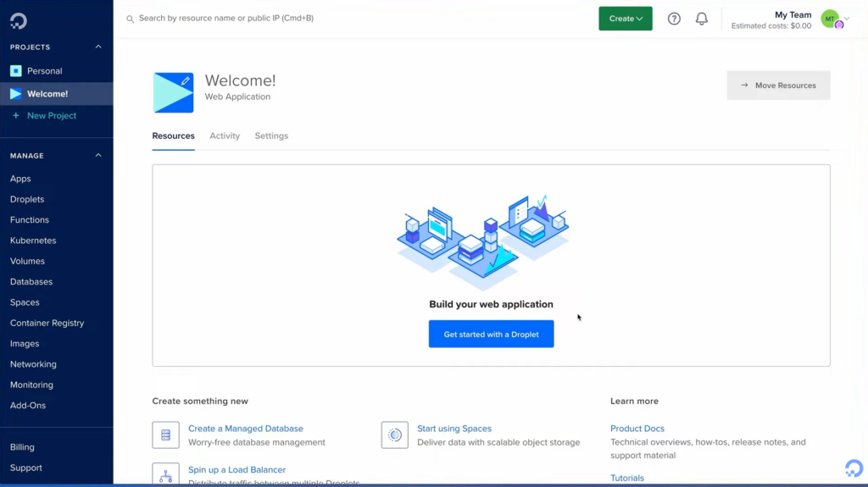Open Volumes in the sidebar
The image size is (868, 487).
point(27,261)
